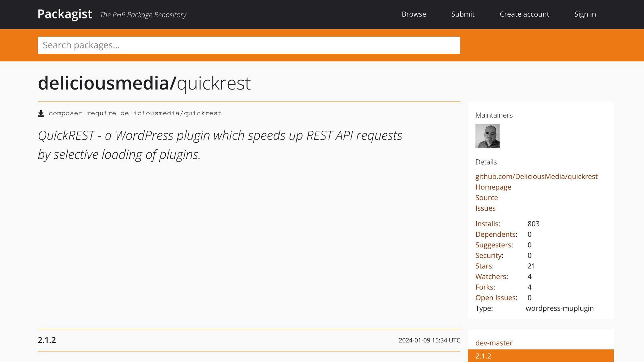Image resolution: width=644 pixels, height=362 pixels.
Task: Click the wordpress-muplugin type value
Action: [560, 308]
